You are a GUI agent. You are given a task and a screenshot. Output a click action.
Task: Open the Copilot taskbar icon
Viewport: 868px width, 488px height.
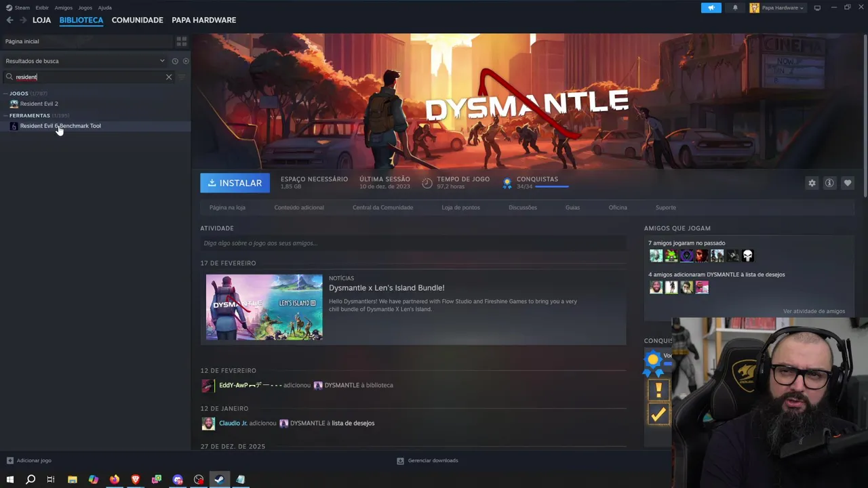click(94, 479)
